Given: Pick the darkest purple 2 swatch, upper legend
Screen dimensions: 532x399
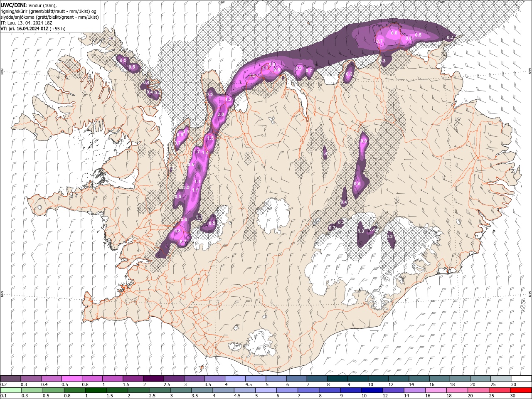Looking at the screenshot, I should [153, 379].
